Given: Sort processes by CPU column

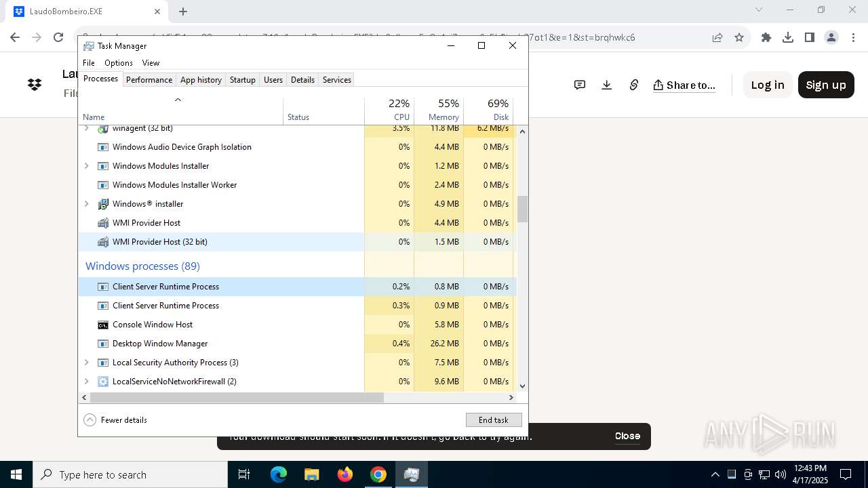Looking at the screenshot, I should click(389, 110).
